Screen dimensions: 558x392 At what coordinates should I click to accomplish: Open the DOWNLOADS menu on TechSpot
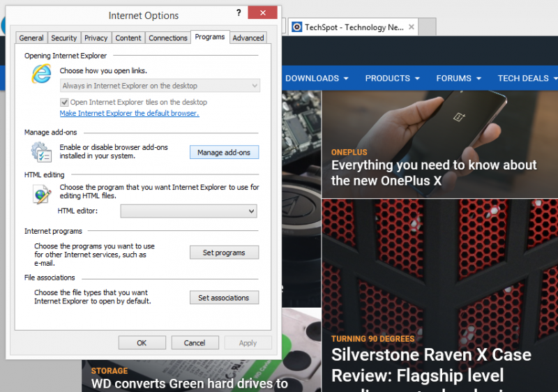tap(317, 78)
